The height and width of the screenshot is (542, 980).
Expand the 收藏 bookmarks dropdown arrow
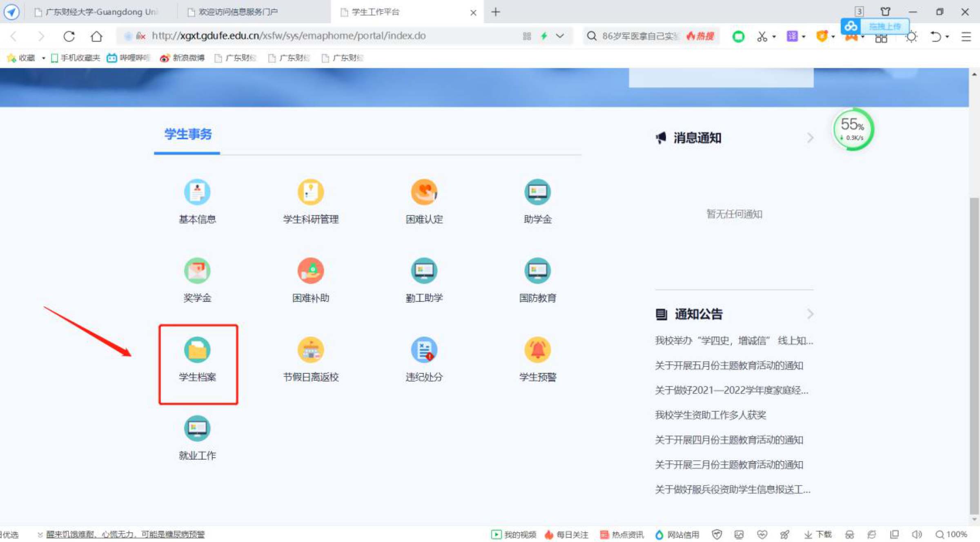(x=43, y=58)
